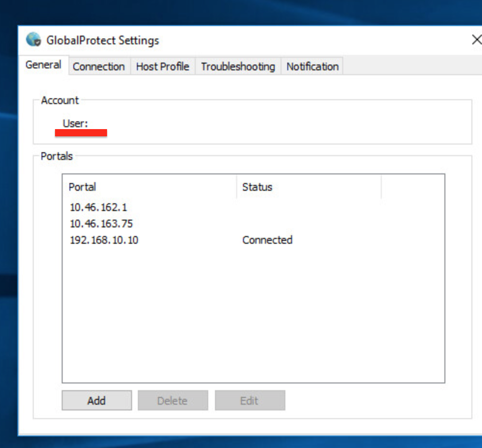Click the Portal column header
The width and height of the screenshot is (482, 448).
coord(149,187)
